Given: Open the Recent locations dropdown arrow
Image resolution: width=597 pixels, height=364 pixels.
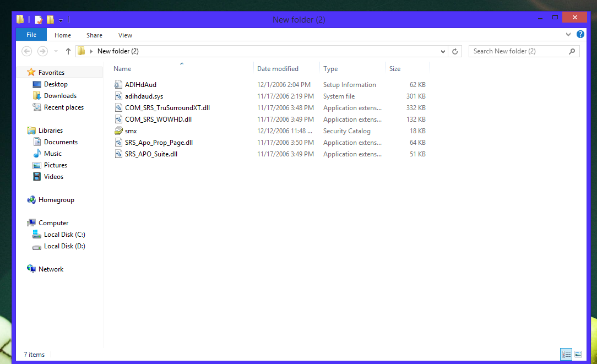Looking at the screenshot, I should [x=56, y=51].
